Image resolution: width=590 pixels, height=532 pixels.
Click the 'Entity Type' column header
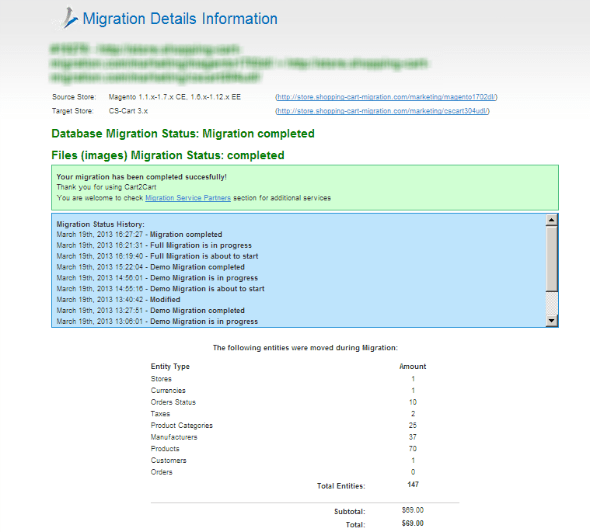[x=170, y=366]
